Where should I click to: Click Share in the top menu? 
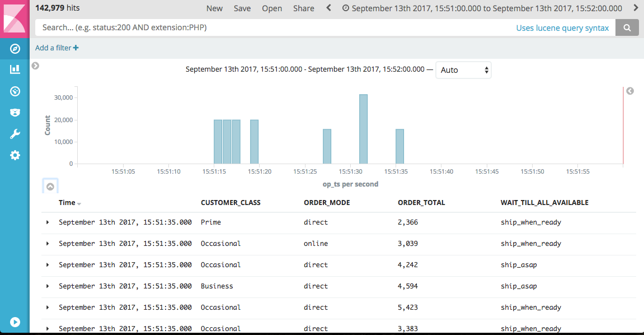point(304,8)
